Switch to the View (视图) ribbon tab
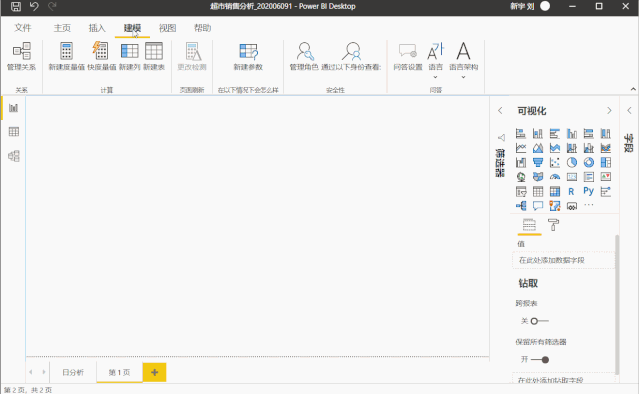This screenshot has width=639, height=394. click(x=167, y=28)
